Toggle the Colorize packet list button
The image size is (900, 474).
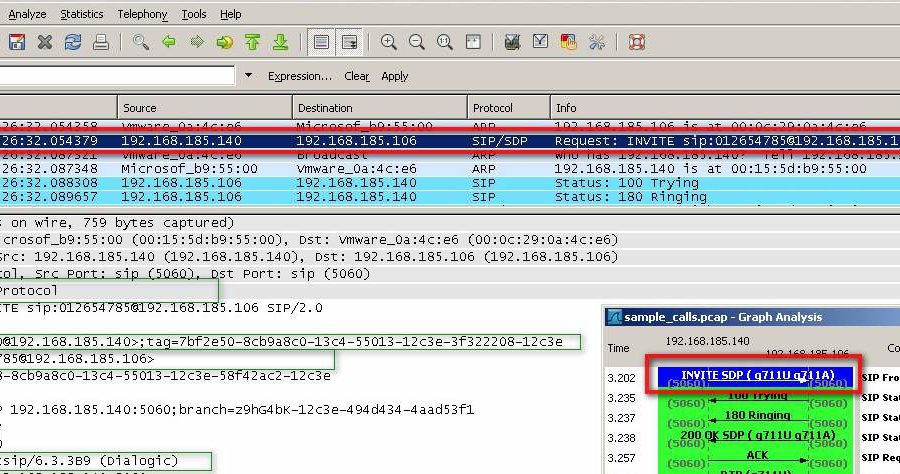[320, 42]
